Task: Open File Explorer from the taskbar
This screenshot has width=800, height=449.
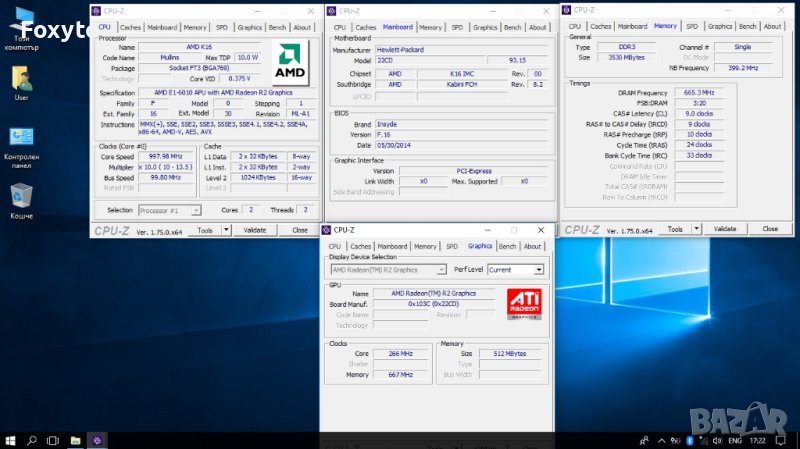Action: (x=75, y=440)
